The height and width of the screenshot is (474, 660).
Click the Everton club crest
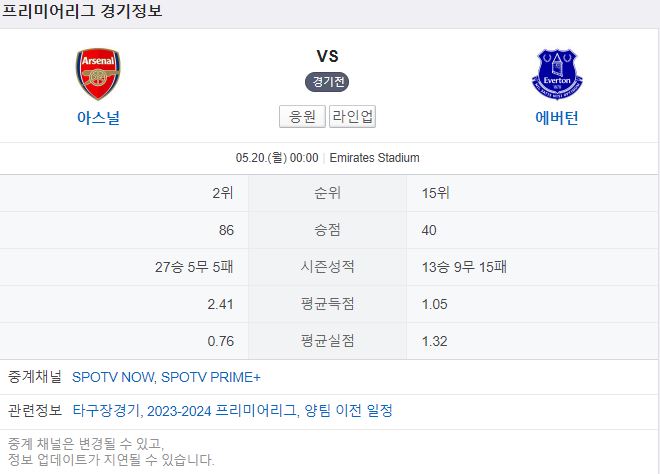pos(557,75)
